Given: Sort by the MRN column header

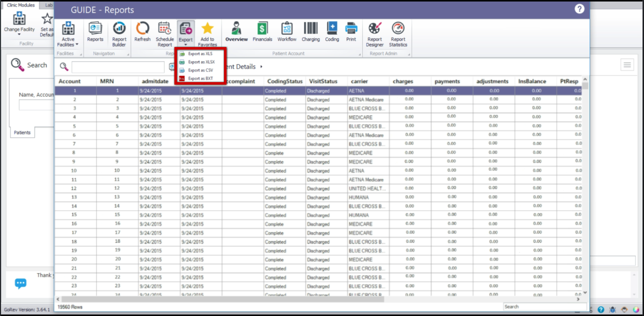Looking at the screenshot, I should tap(117, 81).
